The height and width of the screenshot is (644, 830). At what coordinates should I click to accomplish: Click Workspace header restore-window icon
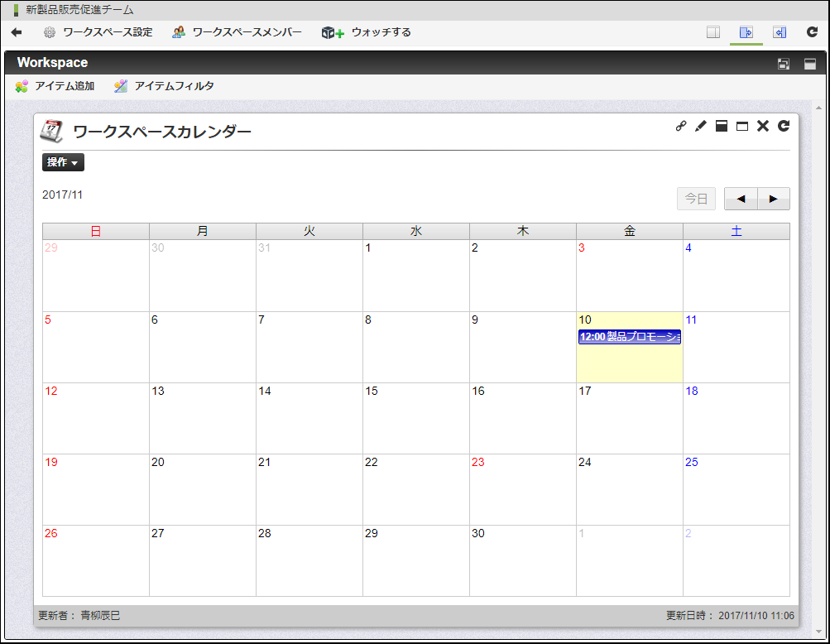[x=784, y=64]
